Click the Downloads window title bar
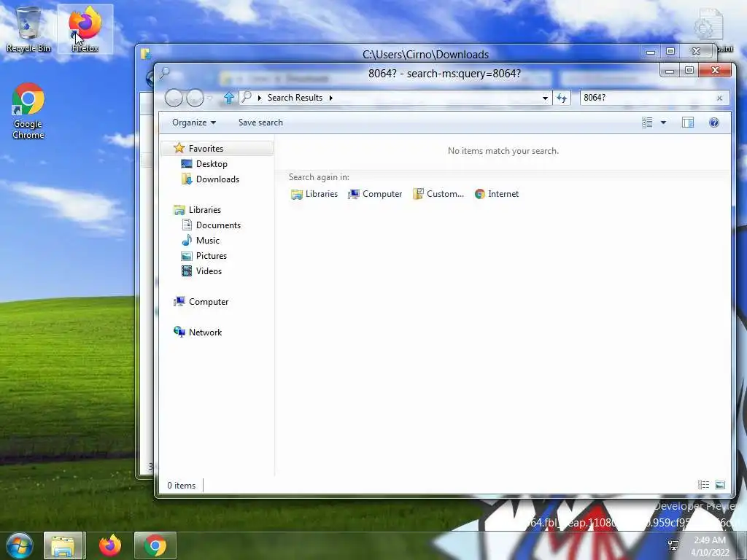This screenshot has width=747, height=560. [425, 54]
